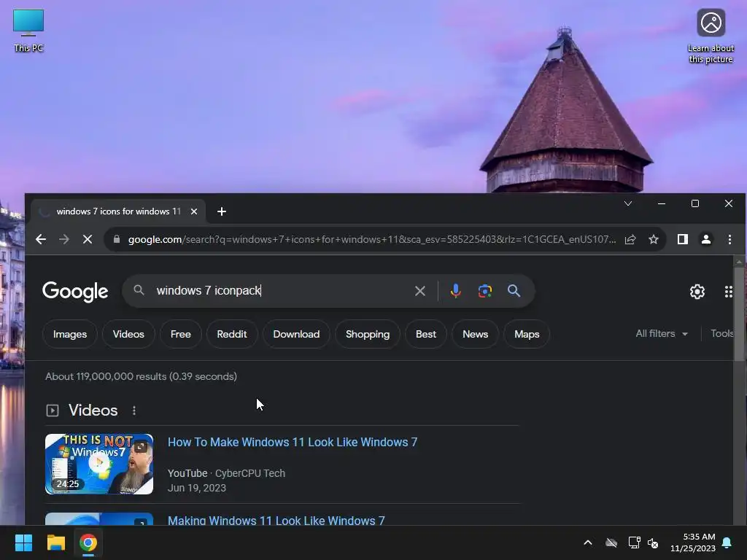
Task: Apply the Free filter chip
Action: pos(181,334)
